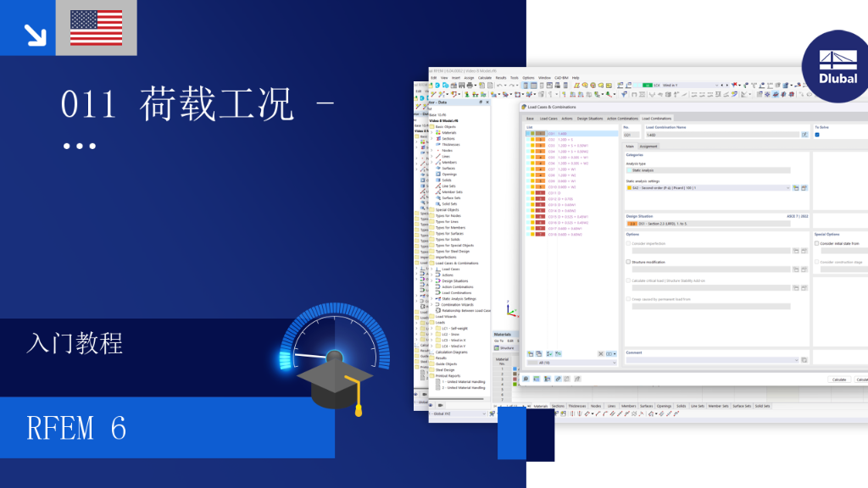Click the edit static analysis settings icon
The height and width of the screenshot is (488, 868).
click(x=804, y=188)
